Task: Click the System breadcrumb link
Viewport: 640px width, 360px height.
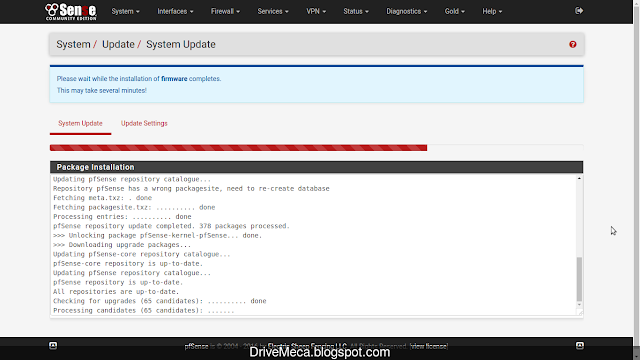Action: pos(73,44)
